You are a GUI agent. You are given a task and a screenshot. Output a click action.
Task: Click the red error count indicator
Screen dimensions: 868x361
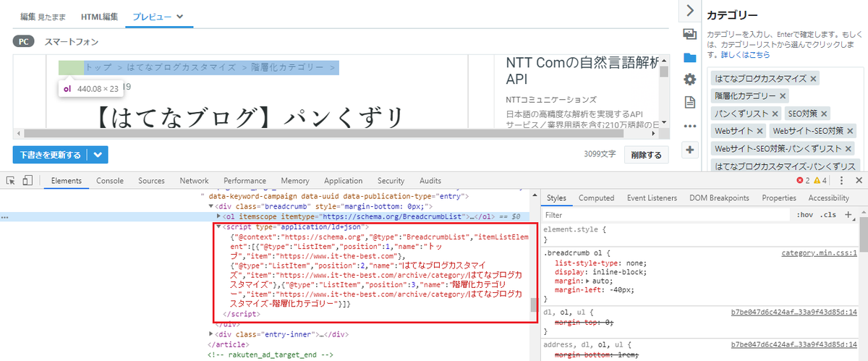[x=804, y=181]
